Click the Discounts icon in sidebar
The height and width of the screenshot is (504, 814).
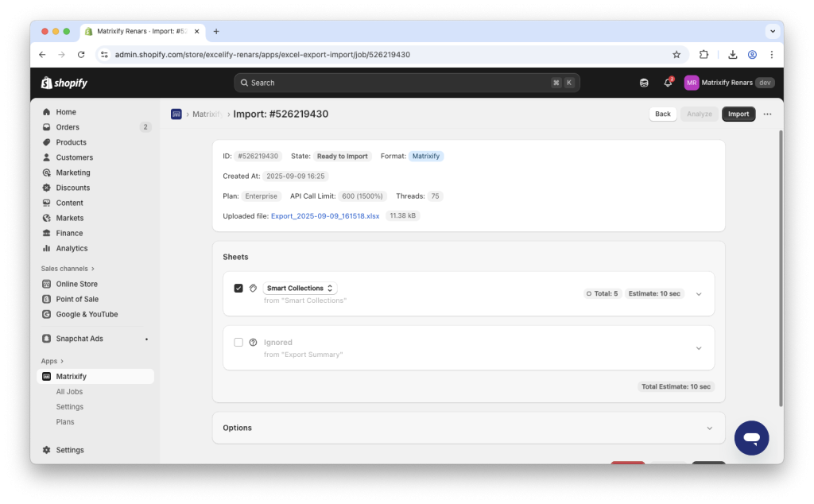[x=48, y=188]
